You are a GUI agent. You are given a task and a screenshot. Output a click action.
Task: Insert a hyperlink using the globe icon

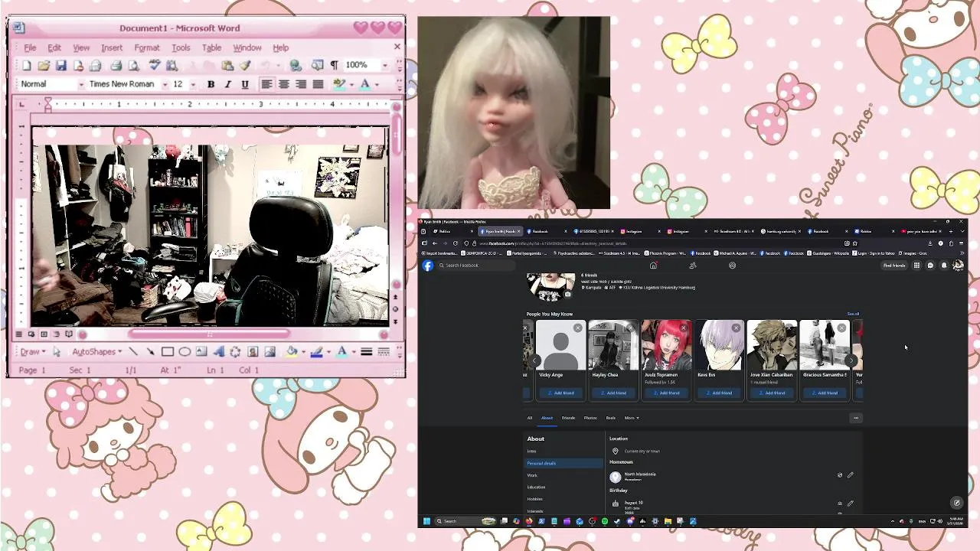pyautogui.click(x=296, y=66)
